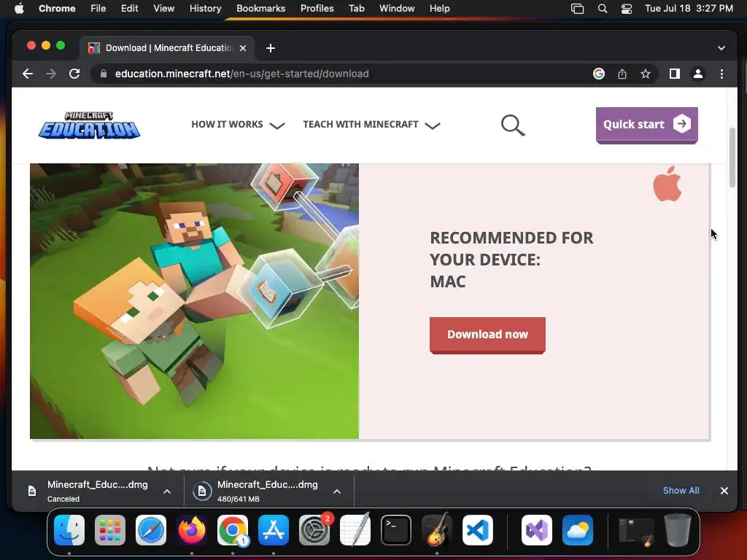Open the Profiles menu
747x560 pixels.
(317, 9)
